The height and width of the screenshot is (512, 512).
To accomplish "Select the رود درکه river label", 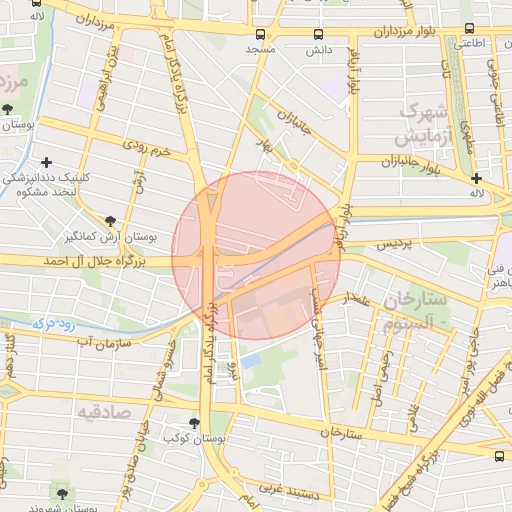I will pyautogui.click(x=54, y=324).
